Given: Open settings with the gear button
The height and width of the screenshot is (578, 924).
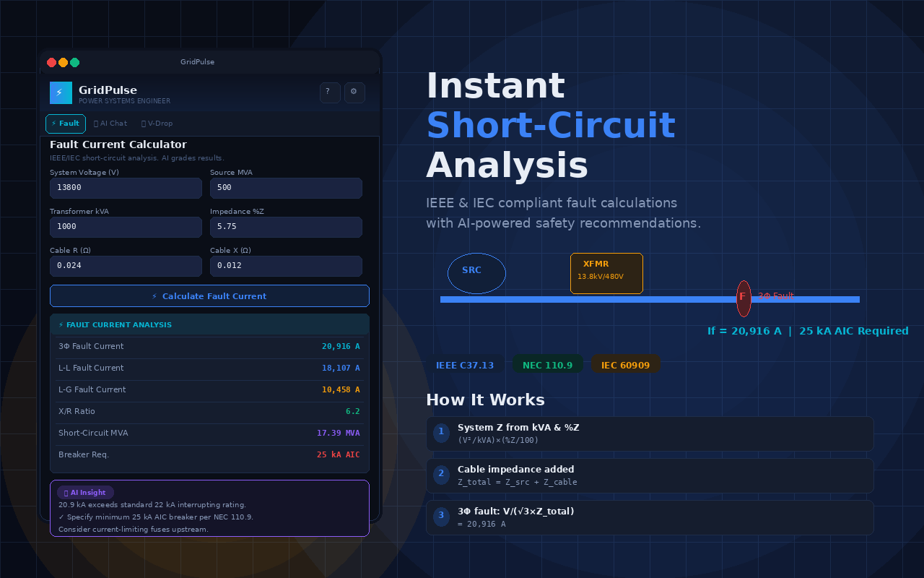Looking at the screenshot, I should pyautogui.click(x=354, y=92).
